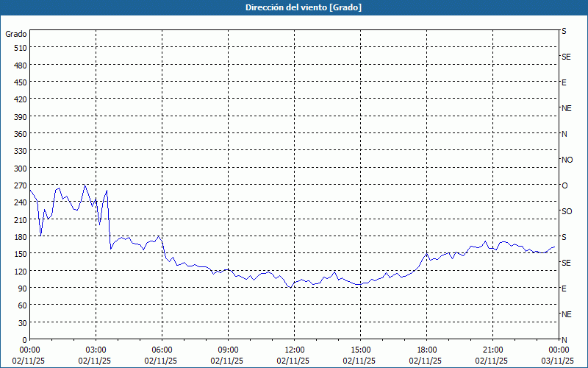Click the 06:00 time label

162,350
